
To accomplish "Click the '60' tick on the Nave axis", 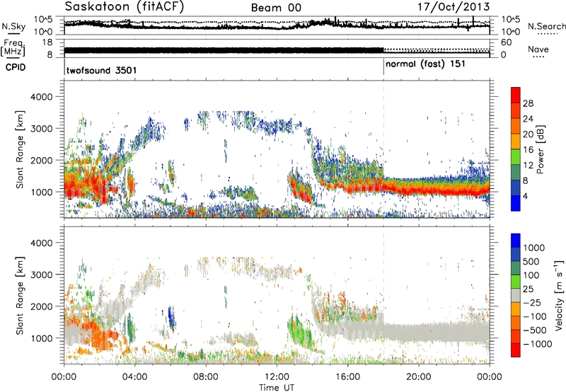I will coord(507,42).
